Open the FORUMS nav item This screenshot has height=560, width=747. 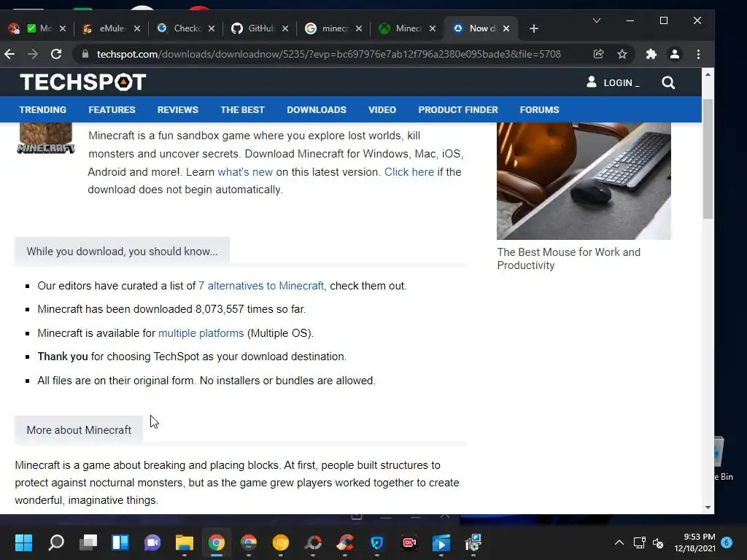click(x=539, y=110)
